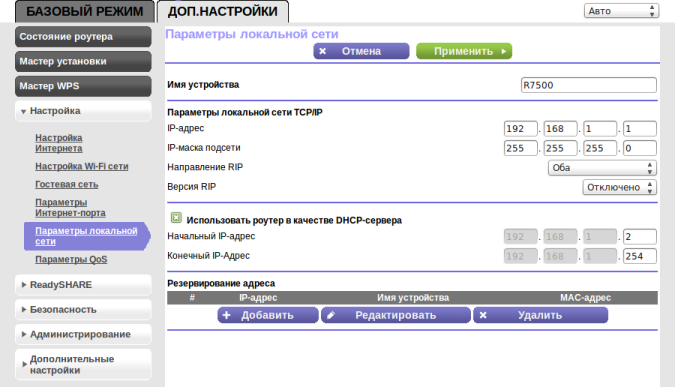Image resolution: width=675 pixels, height=387 pixels.
Task: Switch to ДОП.НАСТРОЙКИ tab
Action: coord(223,11)
